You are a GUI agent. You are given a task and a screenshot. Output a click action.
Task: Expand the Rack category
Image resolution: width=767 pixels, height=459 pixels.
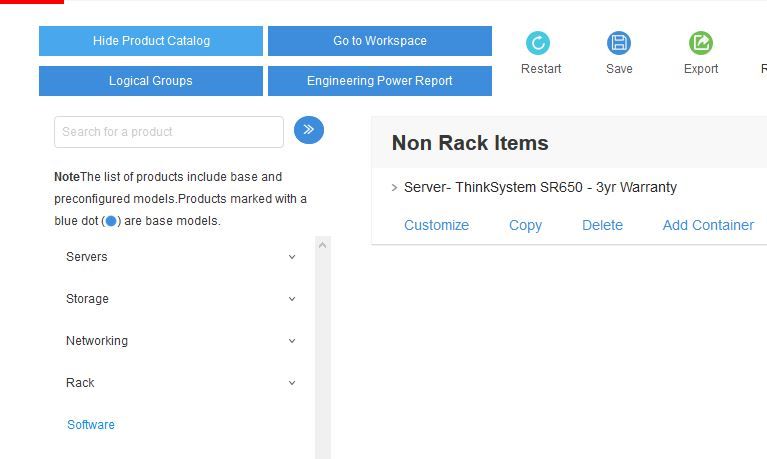292,383
